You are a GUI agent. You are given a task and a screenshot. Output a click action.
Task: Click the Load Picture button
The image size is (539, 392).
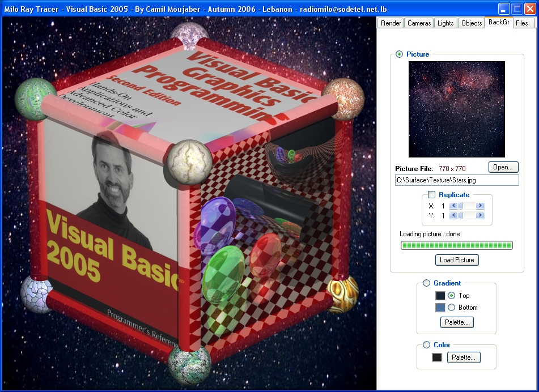click(457, 260)
